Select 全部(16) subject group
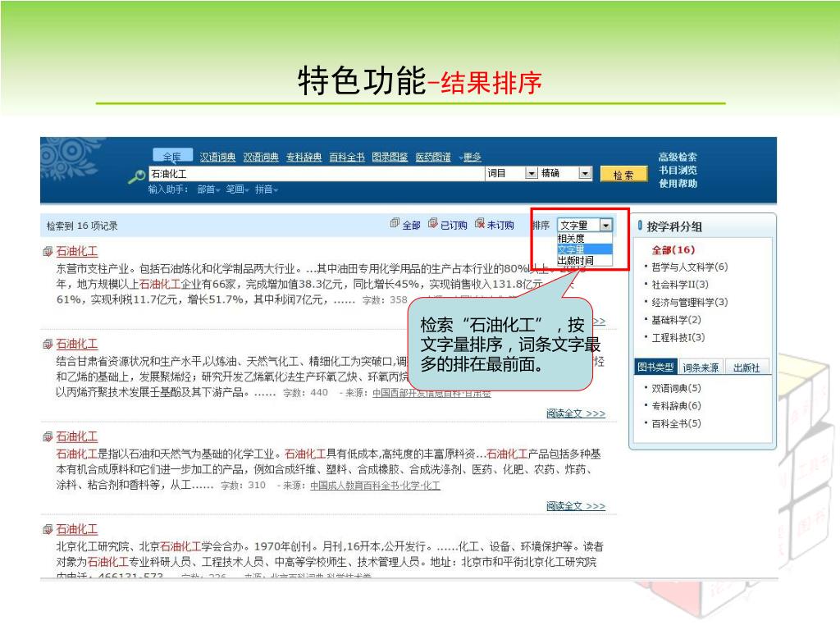Screen dimensions: 840x630 coord(673,249)
